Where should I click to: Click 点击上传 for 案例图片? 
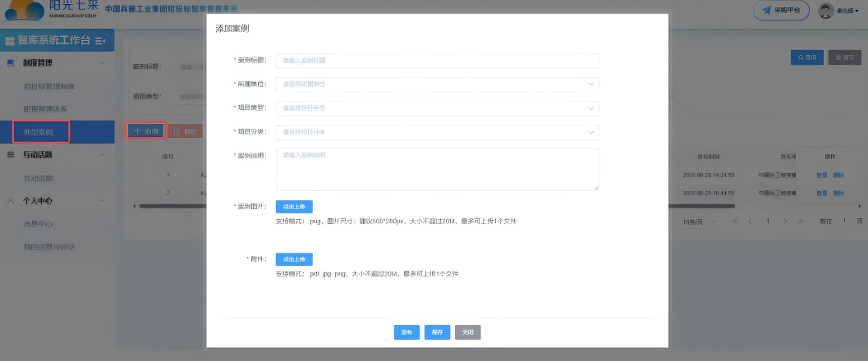tap(294, 207)
